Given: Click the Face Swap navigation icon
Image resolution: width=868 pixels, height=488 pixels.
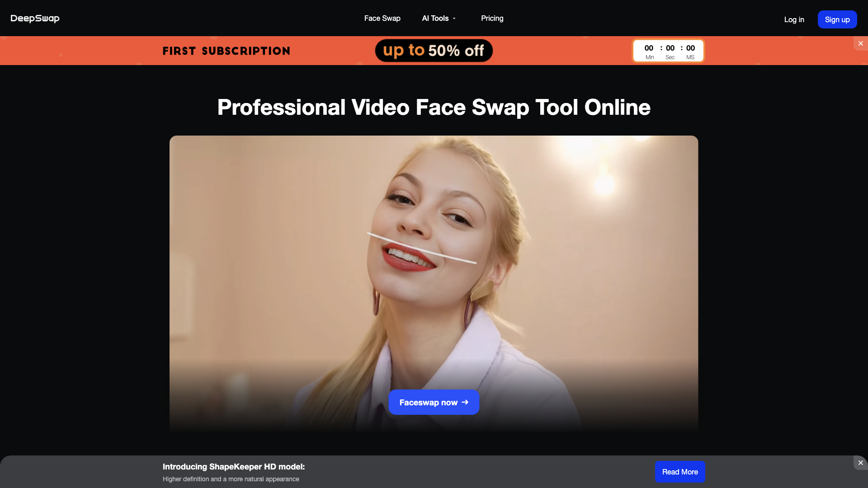Looking at the screenshot, I should click(382, 18).
